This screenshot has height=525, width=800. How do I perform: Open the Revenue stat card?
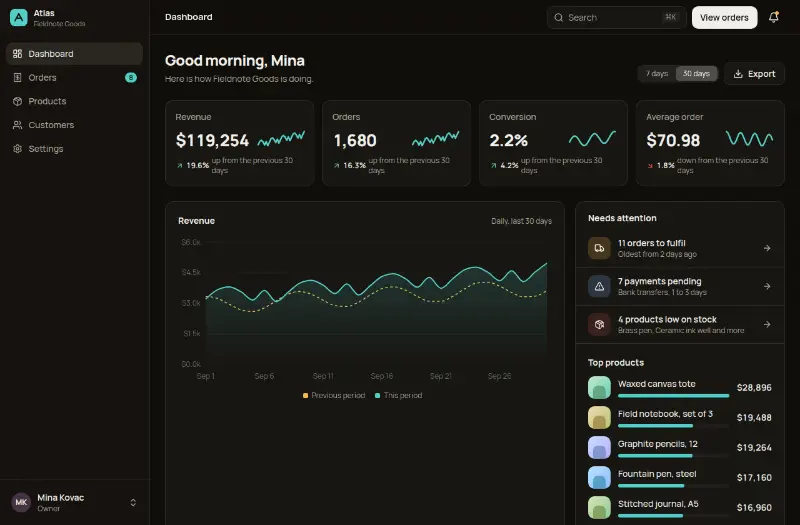[240, 143]
